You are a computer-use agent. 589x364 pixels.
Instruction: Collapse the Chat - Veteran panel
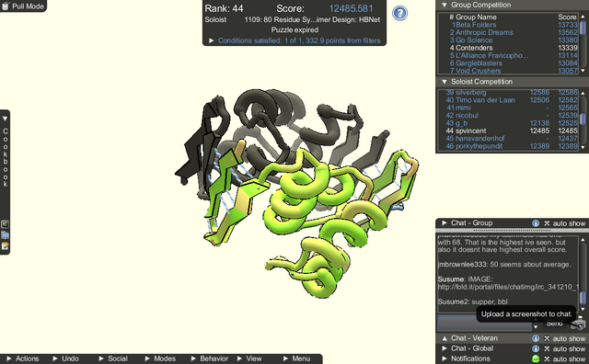[445, 338]
